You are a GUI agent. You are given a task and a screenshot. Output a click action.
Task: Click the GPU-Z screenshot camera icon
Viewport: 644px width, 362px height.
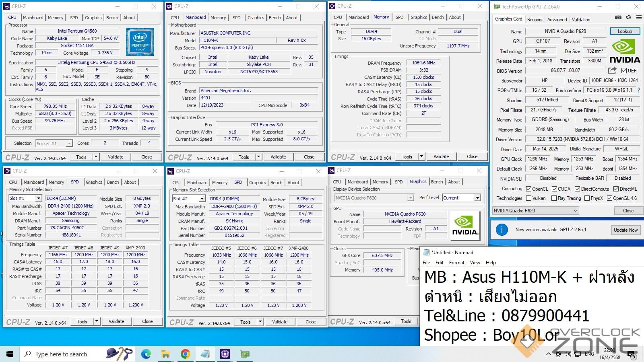coord(618,18)
